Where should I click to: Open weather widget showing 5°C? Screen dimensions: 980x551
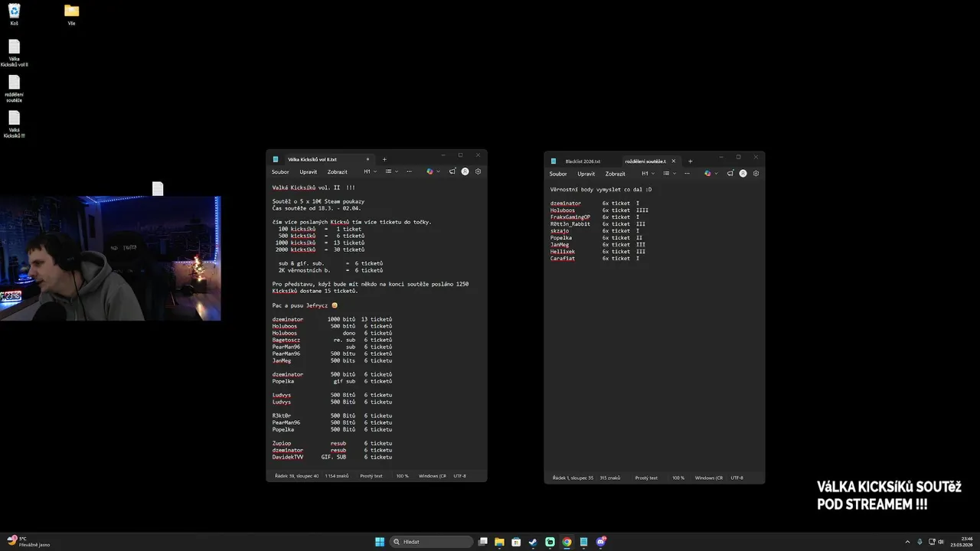(x=28, y=542)
